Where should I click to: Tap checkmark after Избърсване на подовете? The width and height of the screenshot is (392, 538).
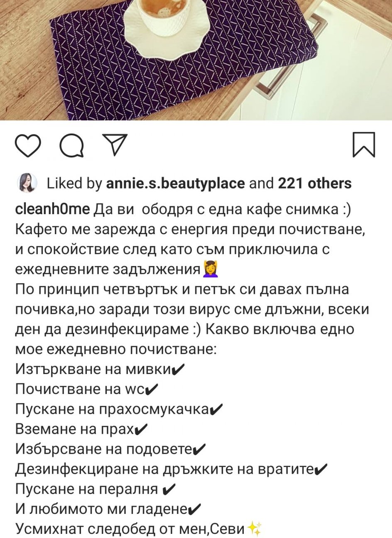pos(199,449)
